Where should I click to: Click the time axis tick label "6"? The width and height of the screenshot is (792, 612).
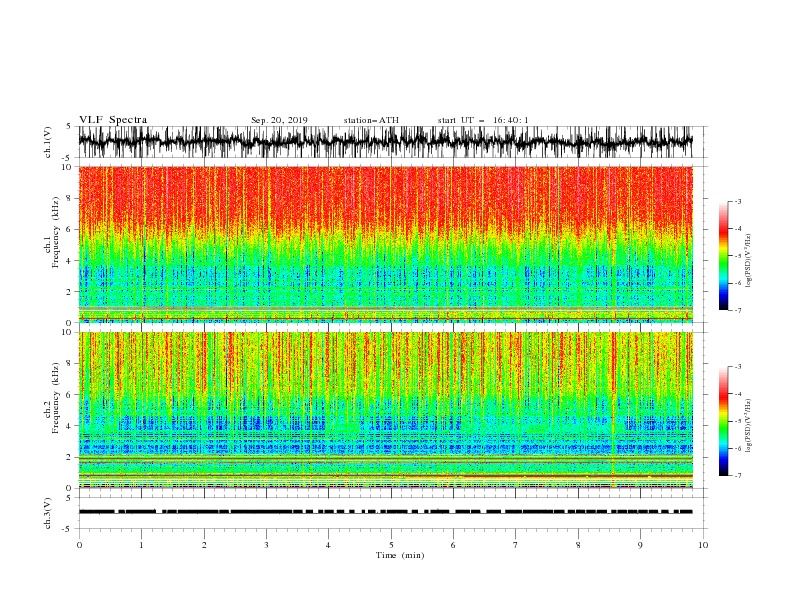click(x=453, y=545)
